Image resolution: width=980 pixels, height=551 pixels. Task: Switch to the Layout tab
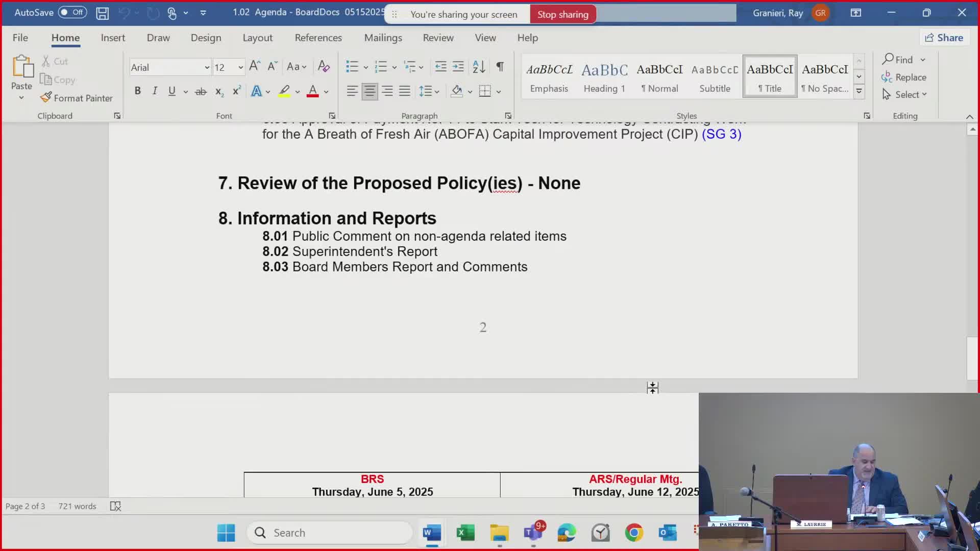pyautogui.click(x=257, y=38)
